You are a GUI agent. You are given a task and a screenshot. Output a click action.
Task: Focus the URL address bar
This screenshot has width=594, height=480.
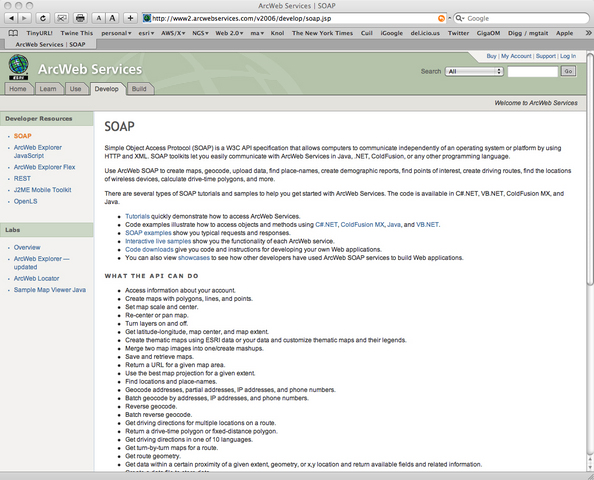(294, 18)
